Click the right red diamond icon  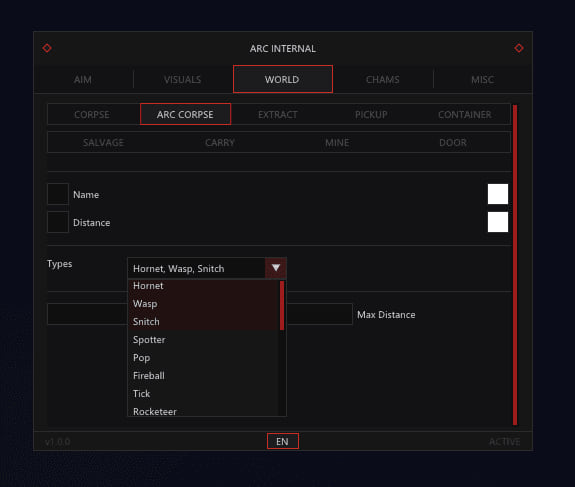(519, 48)
